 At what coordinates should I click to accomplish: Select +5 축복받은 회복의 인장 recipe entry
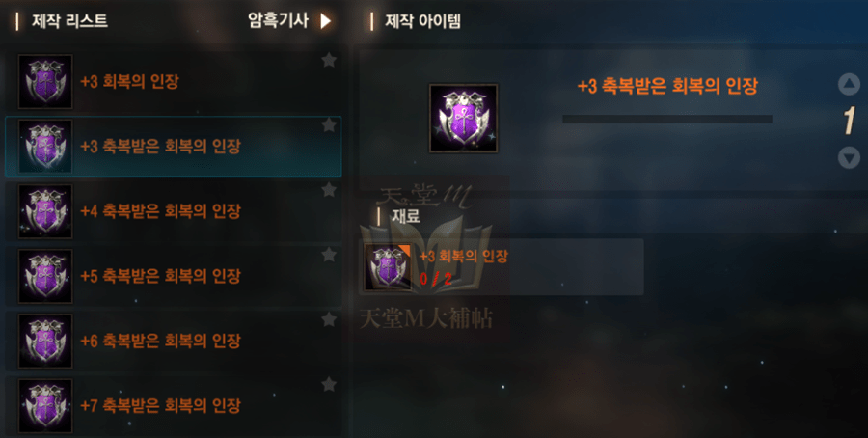[x=174, y=276]
